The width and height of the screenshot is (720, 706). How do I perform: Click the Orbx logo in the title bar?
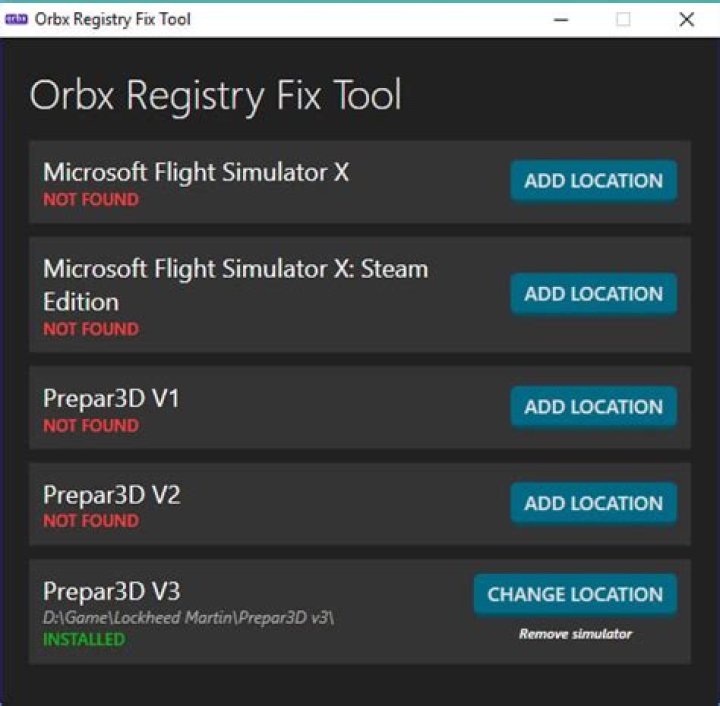pyautogui.click(x=16, y=19)
